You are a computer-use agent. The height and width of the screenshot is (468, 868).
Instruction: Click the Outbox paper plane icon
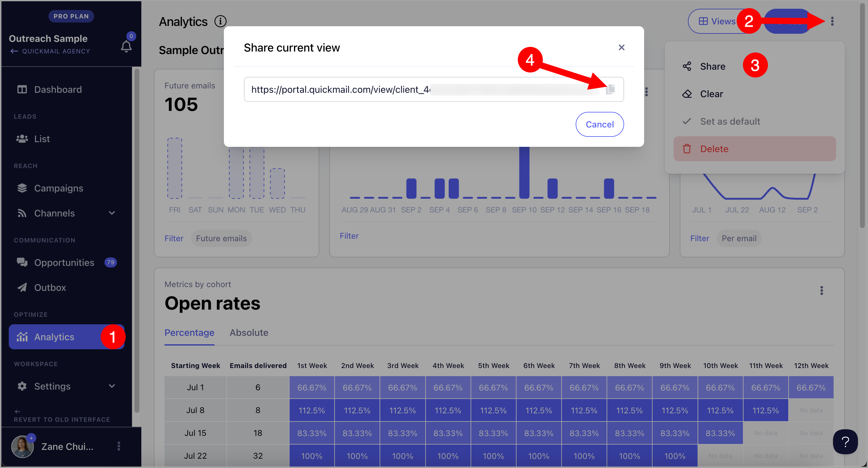22,287
